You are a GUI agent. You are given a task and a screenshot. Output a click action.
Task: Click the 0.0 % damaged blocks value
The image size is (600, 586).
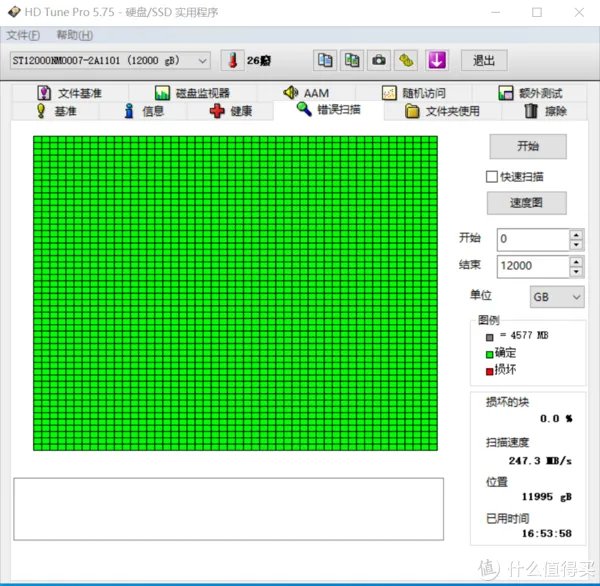point(556,418)
